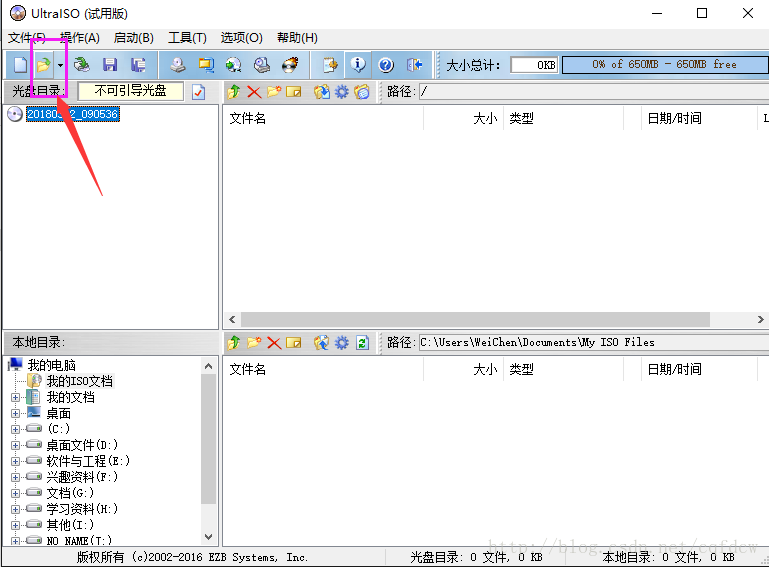Open the 操作(A) menu
Viewport: 769px width, 567px height.
79,38
